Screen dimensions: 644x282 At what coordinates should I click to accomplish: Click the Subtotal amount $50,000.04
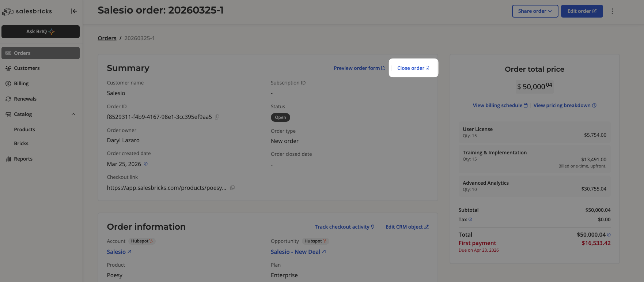(x=598, y=210)
